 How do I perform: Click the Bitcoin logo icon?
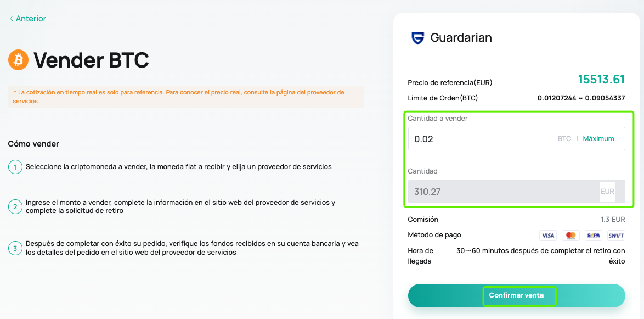[x=19, y=60]
